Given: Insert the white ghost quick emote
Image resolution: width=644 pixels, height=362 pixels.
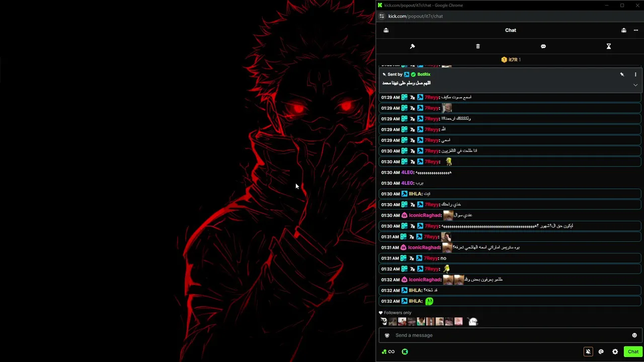Looking at the screenshot, I should (473, 322).
